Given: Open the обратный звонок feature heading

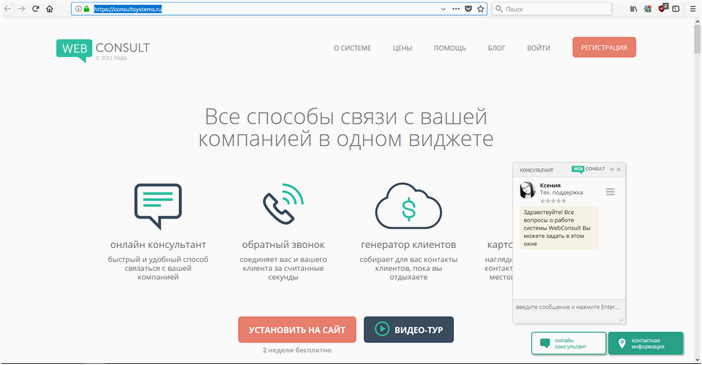Looking at the screenshot, I should (x=283, y=245).
